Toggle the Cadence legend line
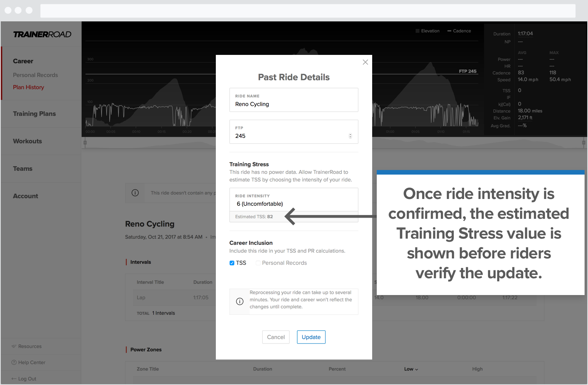 pyautogui.click(x=449, y=31)
